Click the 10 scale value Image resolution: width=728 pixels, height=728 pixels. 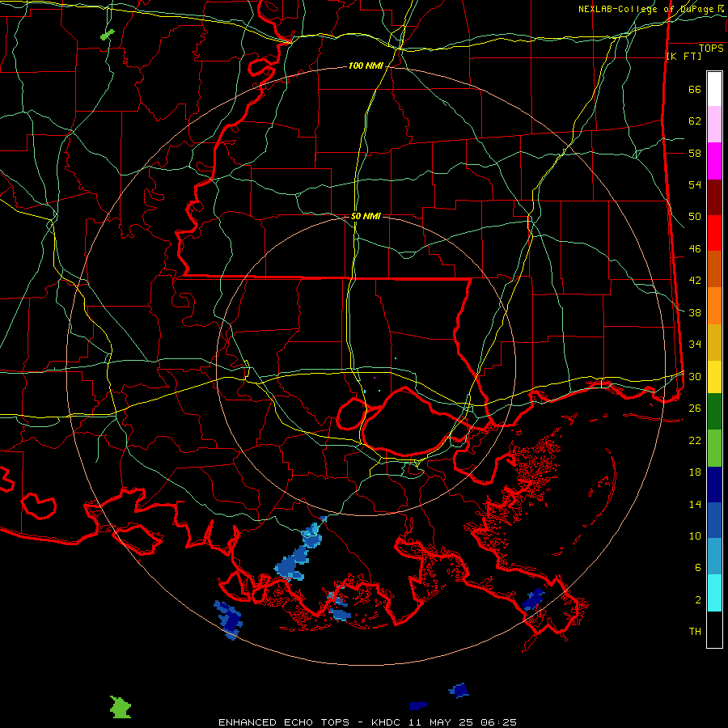(x=695, y=535)
